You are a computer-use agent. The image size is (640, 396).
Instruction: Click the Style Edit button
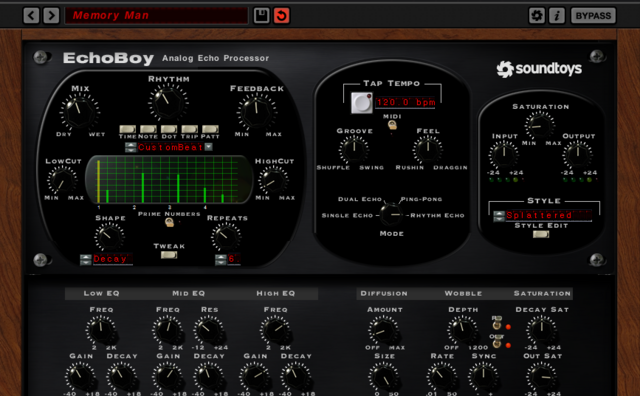click(x=541, y=234)
